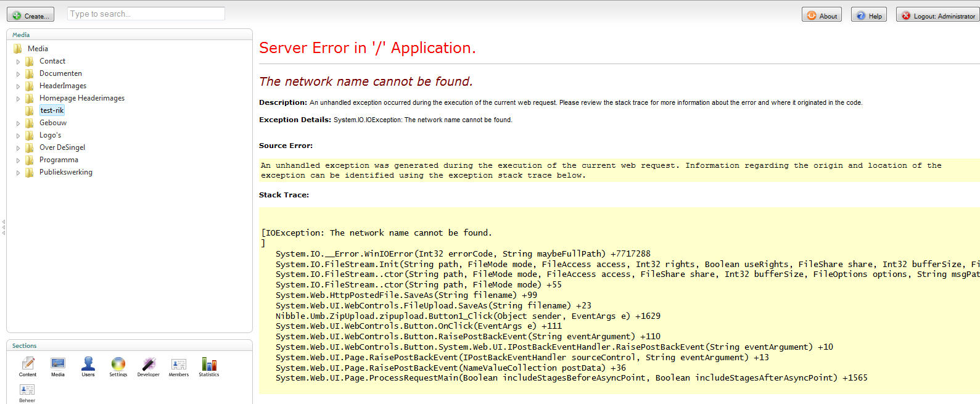Open the Beheer section icon

(x=27, y=390)
